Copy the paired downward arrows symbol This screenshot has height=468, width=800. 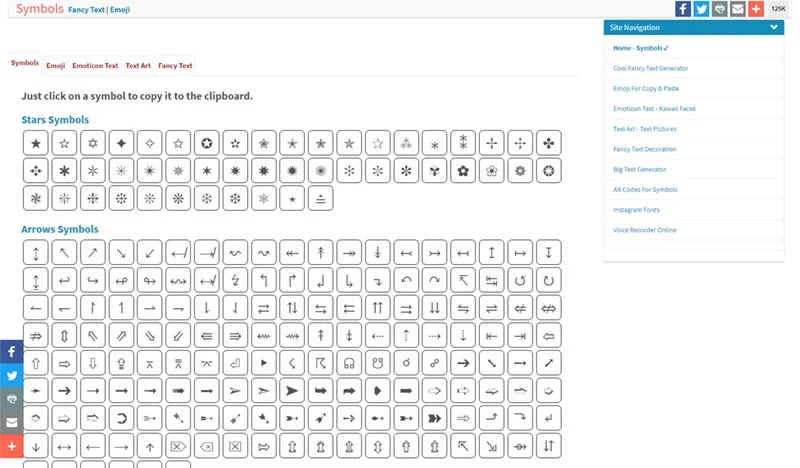435,308
